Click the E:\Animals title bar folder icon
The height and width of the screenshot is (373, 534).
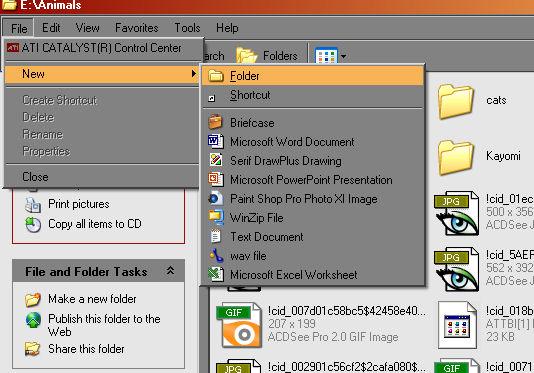coord(9,5)
